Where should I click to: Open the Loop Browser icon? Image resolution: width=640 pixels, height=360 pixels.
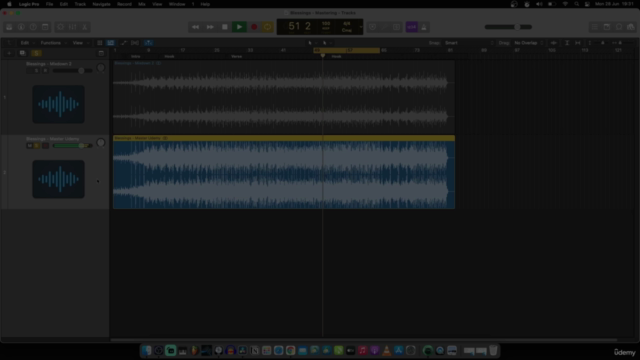pos(619,27)
